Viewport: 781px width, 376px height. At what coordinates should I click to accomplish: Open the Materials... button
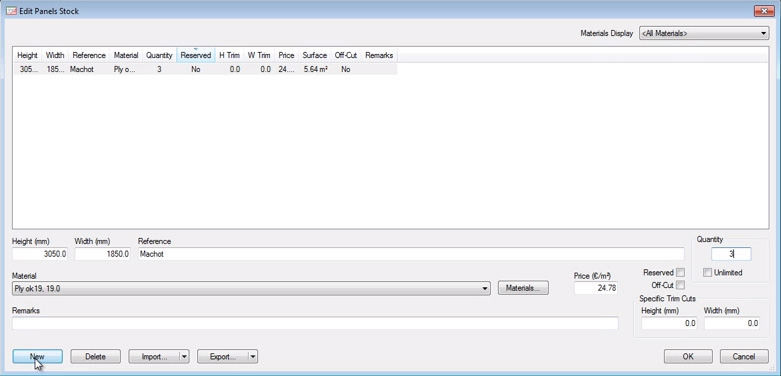pyautogui.click(x=523, y=288)
